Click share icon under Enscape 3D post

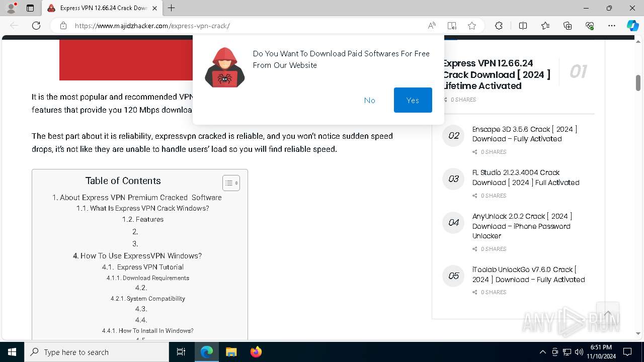point(475,152)
